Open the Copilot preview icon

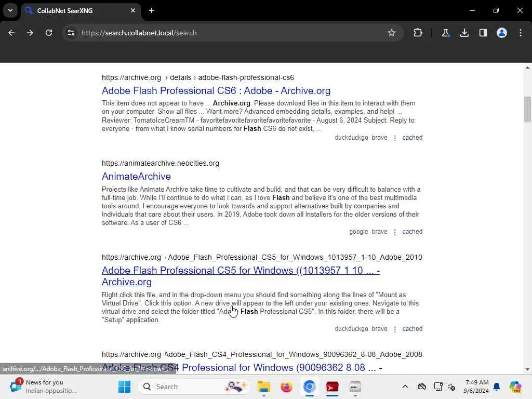click(515, 387)
